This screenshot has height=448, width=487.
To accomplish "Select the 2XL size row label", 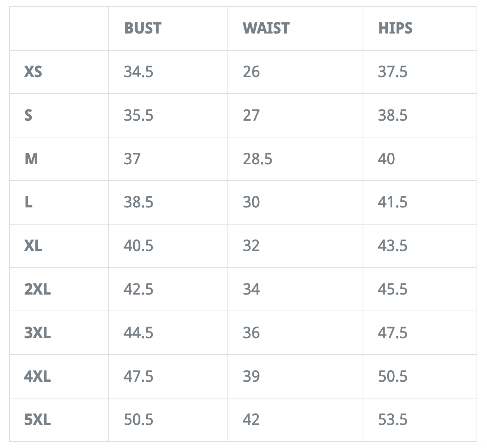I will [x=37, y=289].
